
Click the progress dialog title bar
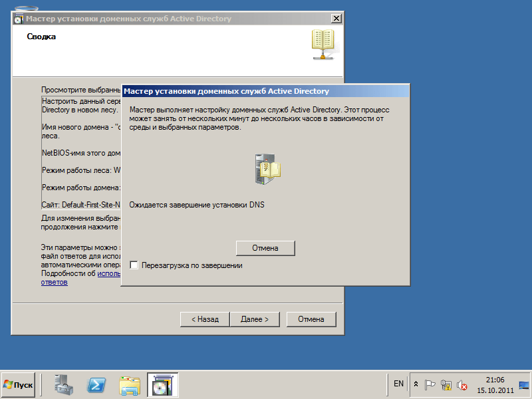point(265,91)
